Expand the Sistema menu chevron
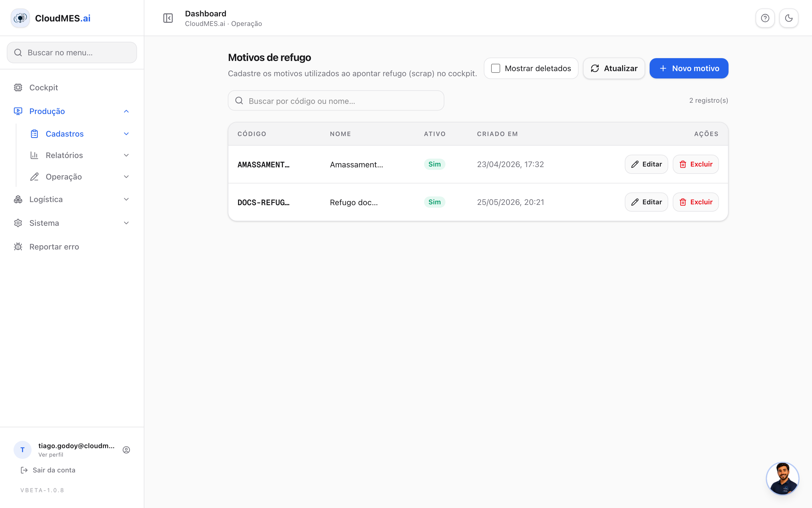Screen dimensions: 812x508 click(x=126, y=223)
